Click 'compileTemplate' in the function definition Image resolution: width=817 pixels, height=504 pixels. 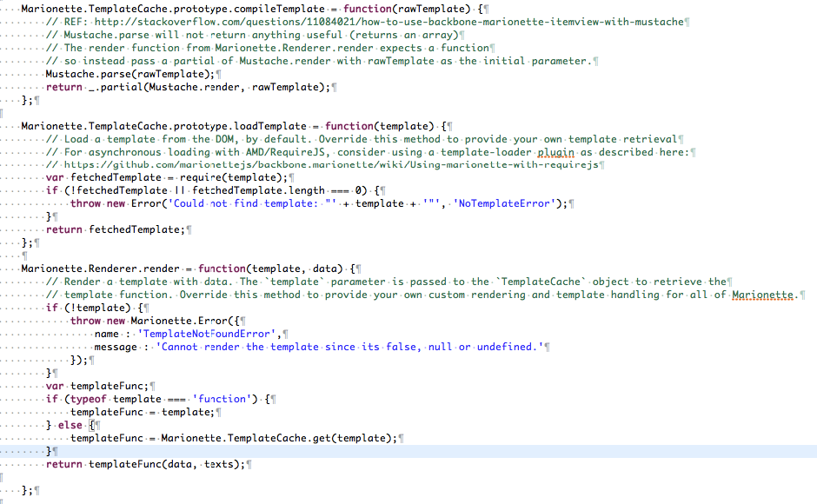point(279,9)
